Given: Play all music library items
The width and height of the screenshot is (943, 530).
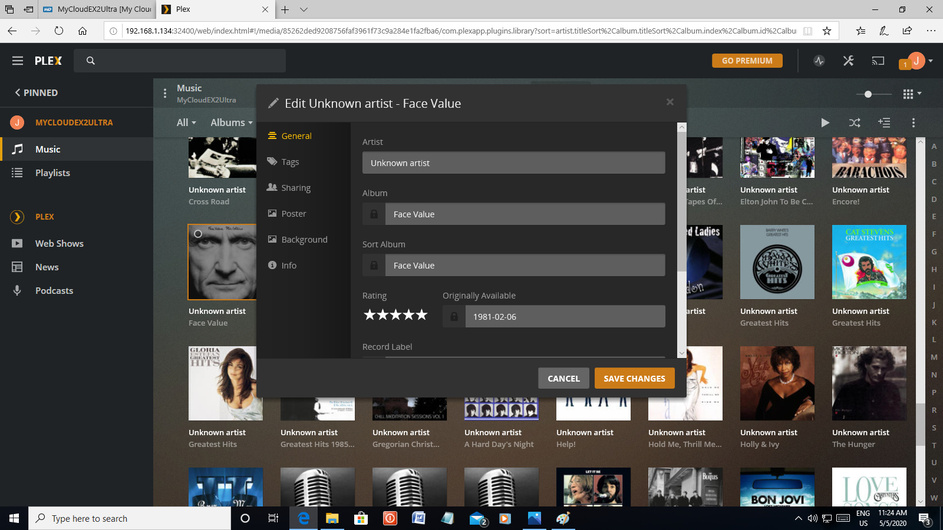Looking at the screenshot, I should (x=825, y=123).
